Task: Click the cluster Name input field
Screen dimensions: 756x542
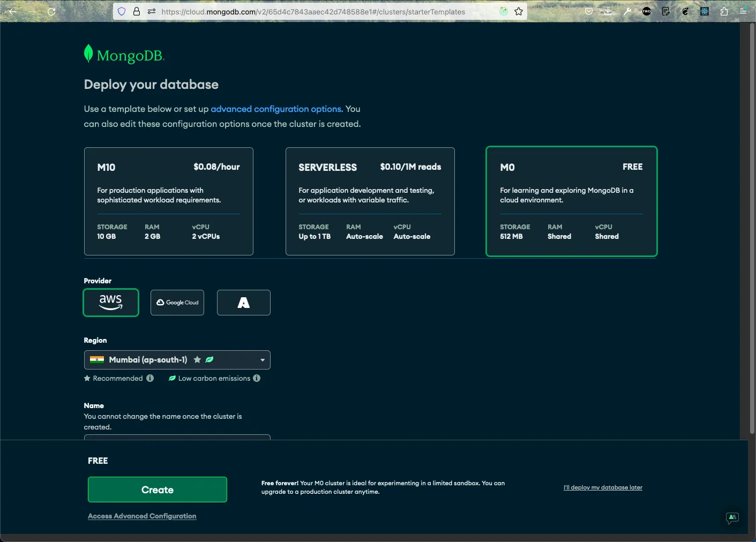Action: tap(177, 437)
